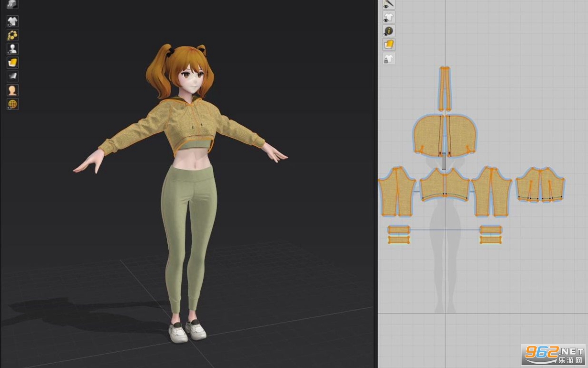Select the upper left cuff rectangle pattern
588x368 pixels.
tap(399, 230)
